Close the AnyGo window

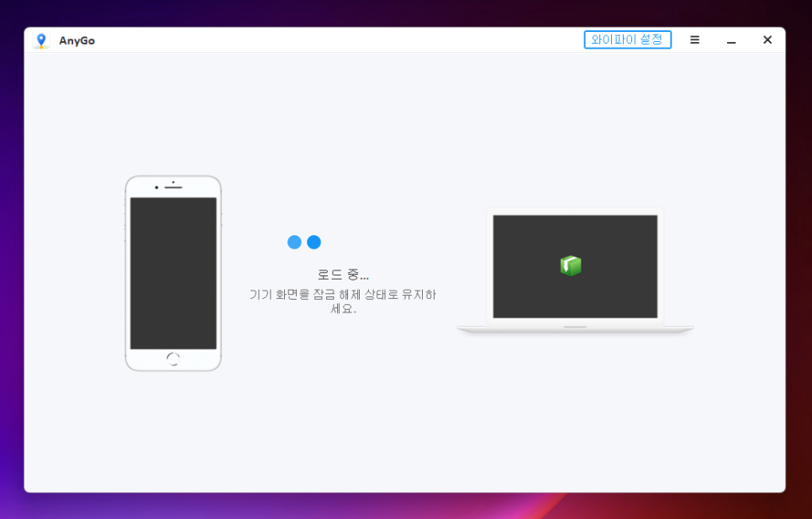point(767,39)
